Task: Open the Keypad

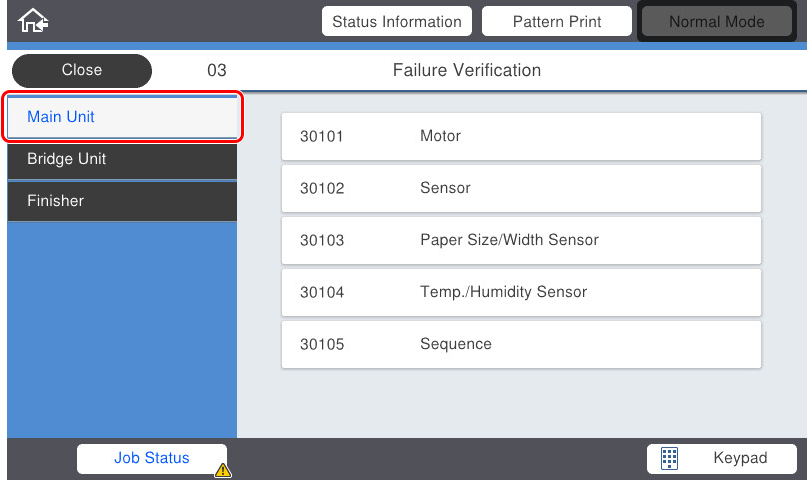Action: pyautogui.click(x=720, y=458)
